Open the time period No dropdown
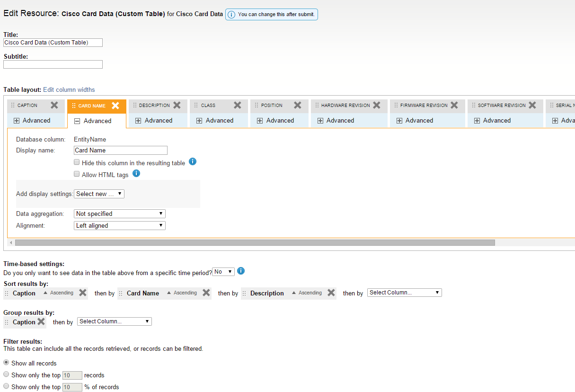Viewport: 575px width, 392px height. [x=223, y=272]
